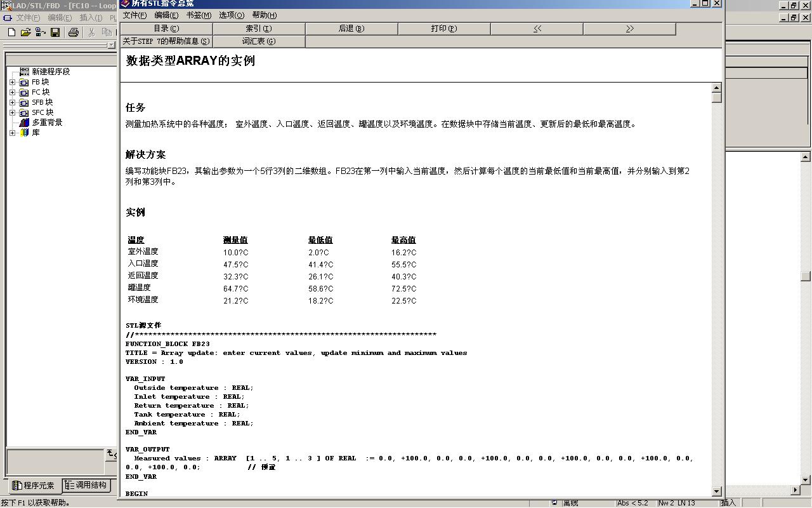Select the 多重背景 tree item
This screenshot has height=508, width=812.
[47, 123]
